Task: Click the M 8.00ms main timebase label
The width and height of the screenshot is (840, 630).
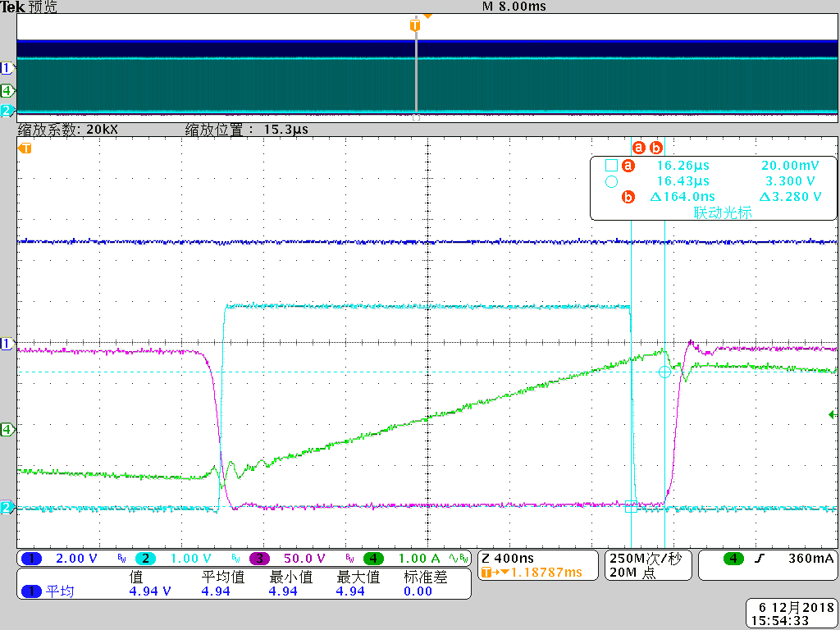Action: (x=514, y=7)
